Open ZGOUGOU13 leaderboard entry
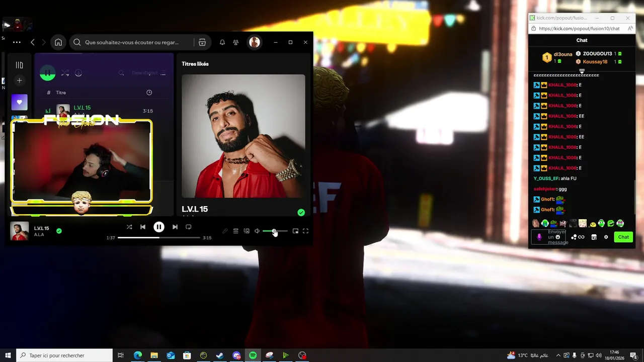Screen dimensions: 644x362 [599, 54]
